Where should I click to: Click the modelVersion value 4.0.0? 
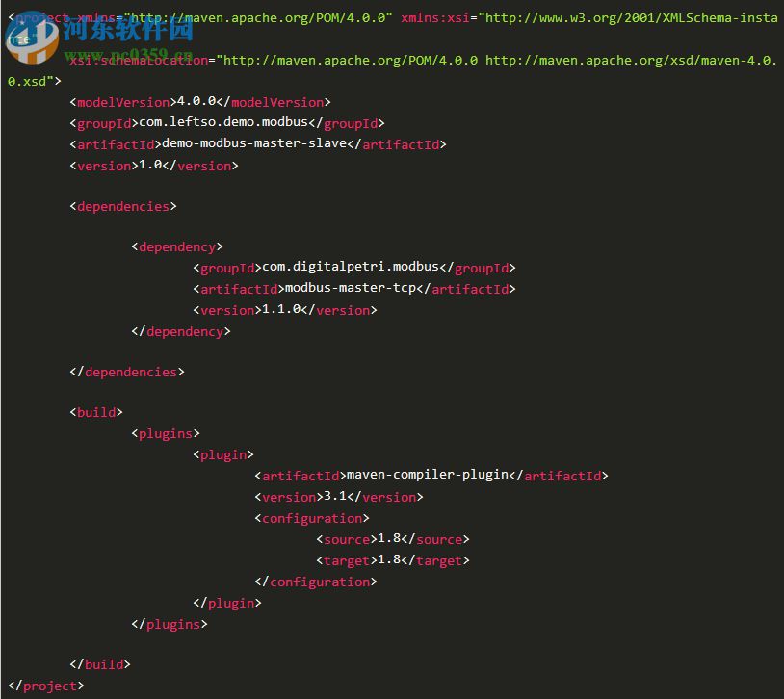tap(196, 101)
